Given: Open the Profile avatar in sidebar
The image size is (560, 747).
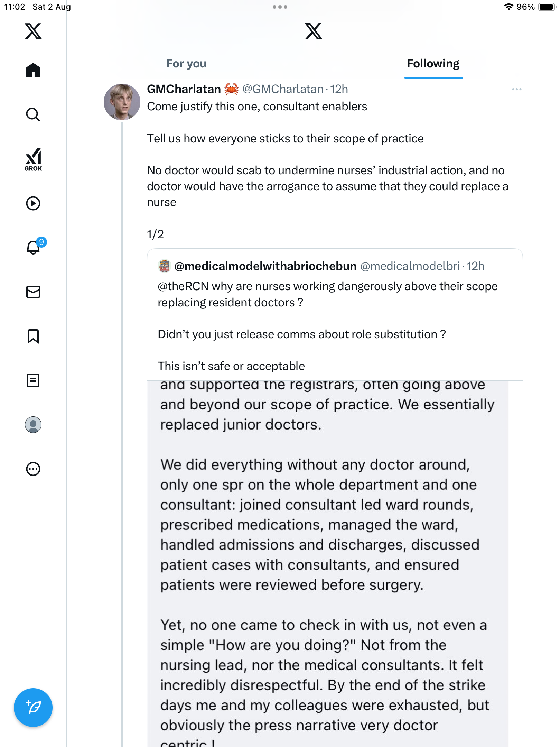Looking at the screenshot, I should click(33, 425).
